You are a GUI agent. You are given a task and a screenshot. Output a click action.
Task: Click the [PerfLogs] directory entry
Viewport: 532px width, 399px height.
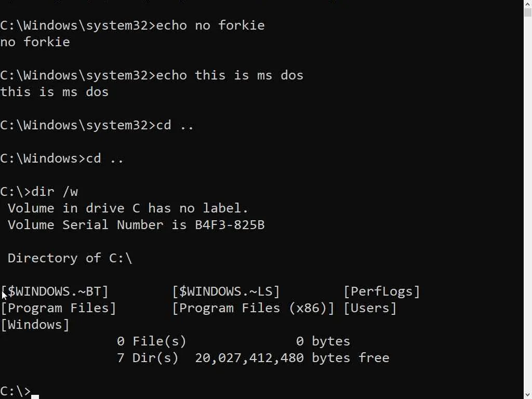[x=382, y=291]
